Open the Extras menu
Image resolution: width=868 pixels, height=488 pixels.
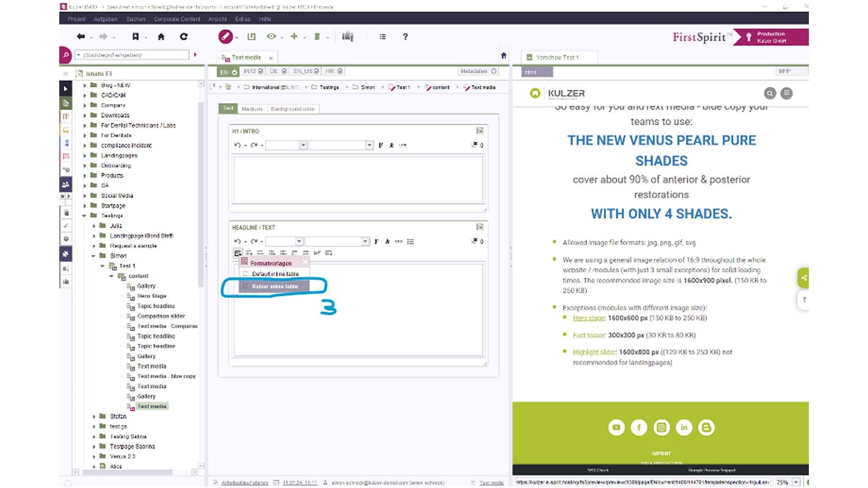[x=242, y=19]
